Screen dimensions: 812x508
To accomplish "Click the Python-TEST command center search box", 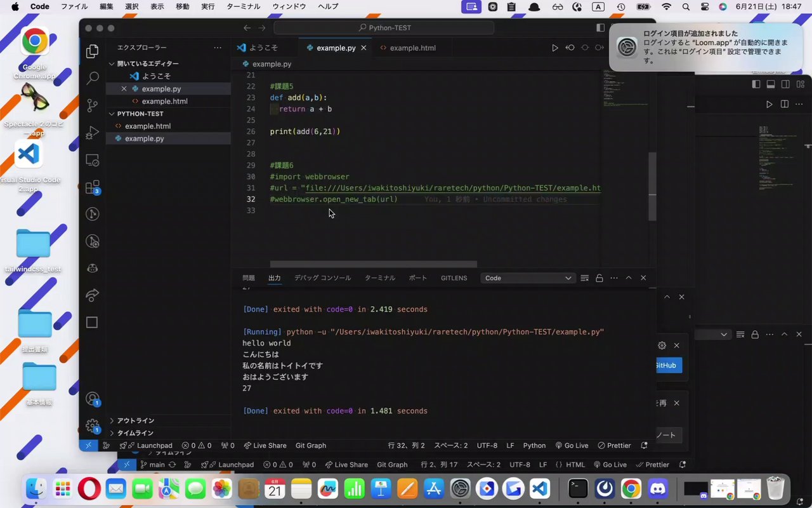I will [384, 28].
